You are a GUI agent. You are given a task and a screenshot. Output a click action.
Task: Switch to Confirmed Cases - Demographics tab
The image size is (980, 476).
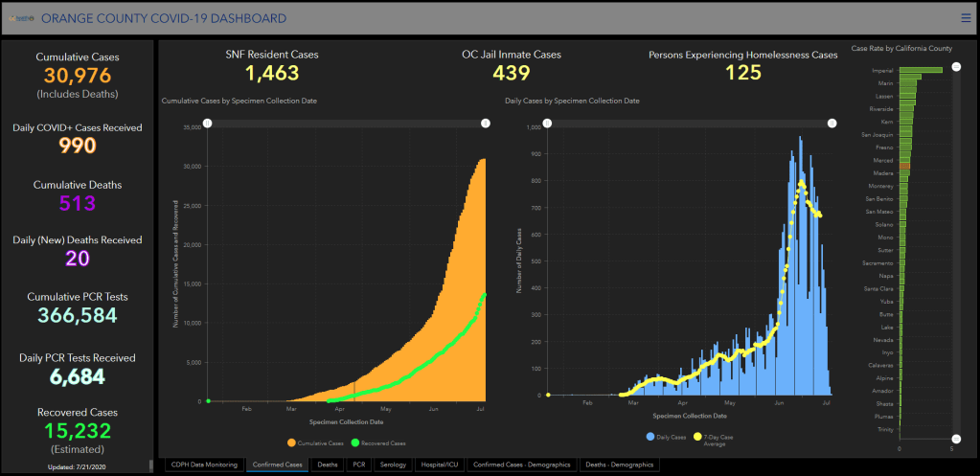tap(522, 465)
